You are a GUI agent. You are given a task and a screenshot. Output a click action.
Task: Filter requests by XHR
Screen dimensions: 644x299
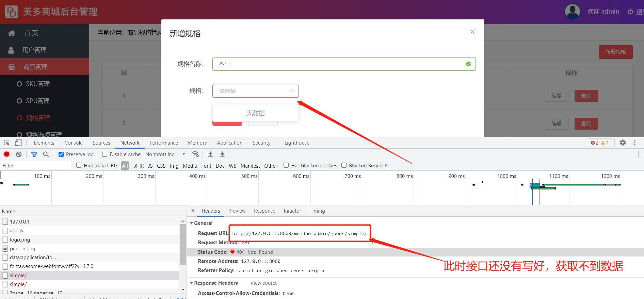(x=139, y=166)
